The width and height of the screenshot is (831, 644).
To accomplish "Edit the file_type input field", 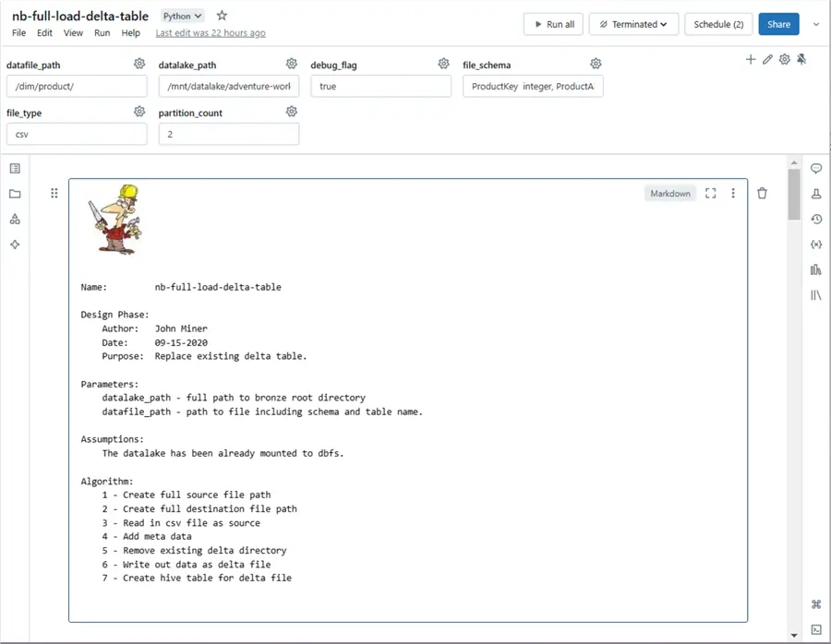I will click(x=77, y=134).
